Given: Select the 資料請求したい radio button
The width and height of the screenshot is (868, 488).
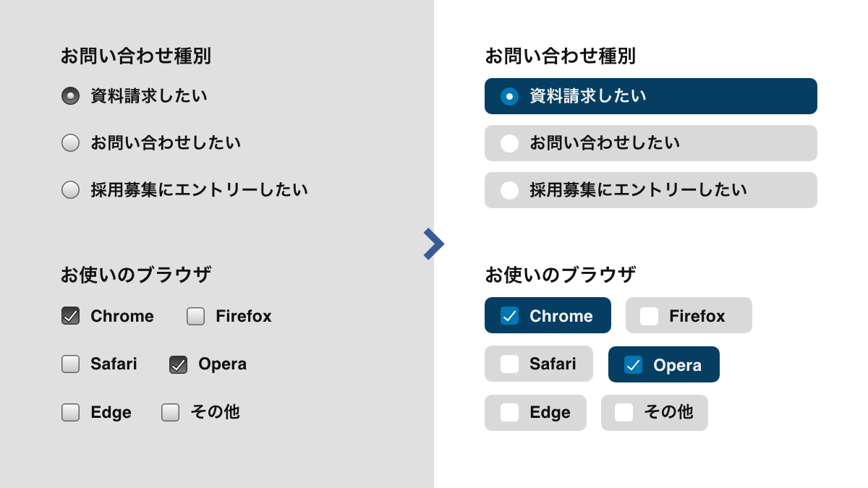Looking at the screenshot, I should tap(70, 95).
